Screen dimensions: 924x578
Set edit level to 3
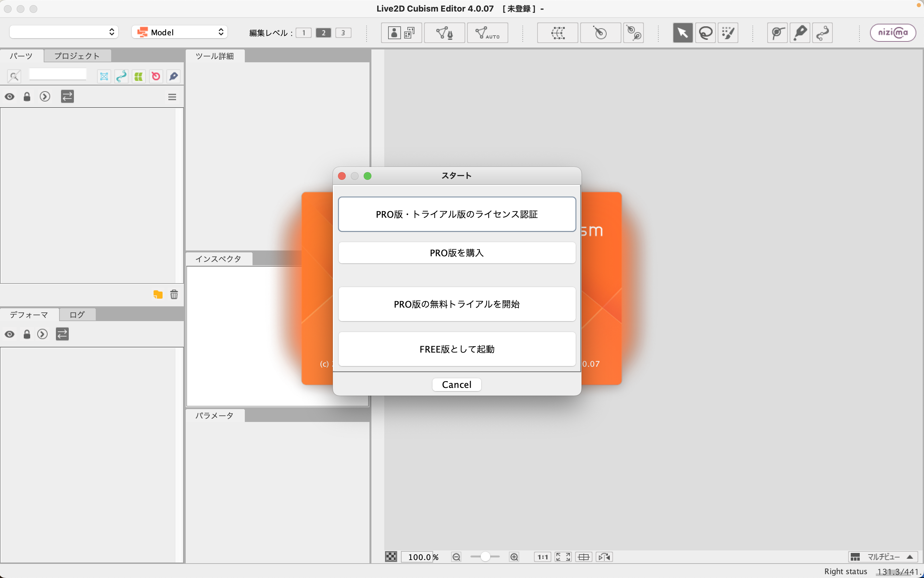[343, 32]
